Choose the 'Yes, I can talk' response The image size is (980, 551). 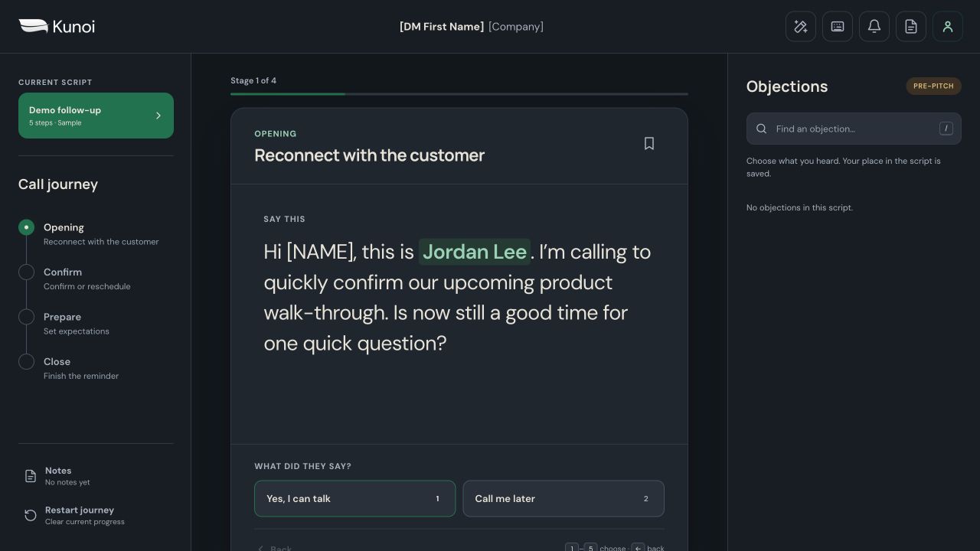pyautogui.click(x=354, y=498)
